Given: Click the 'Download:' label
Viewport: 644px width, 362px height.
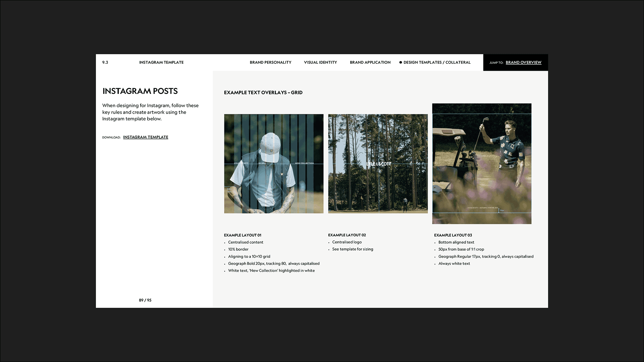Looking at the screenshot, I should click(x=111, y=137).
